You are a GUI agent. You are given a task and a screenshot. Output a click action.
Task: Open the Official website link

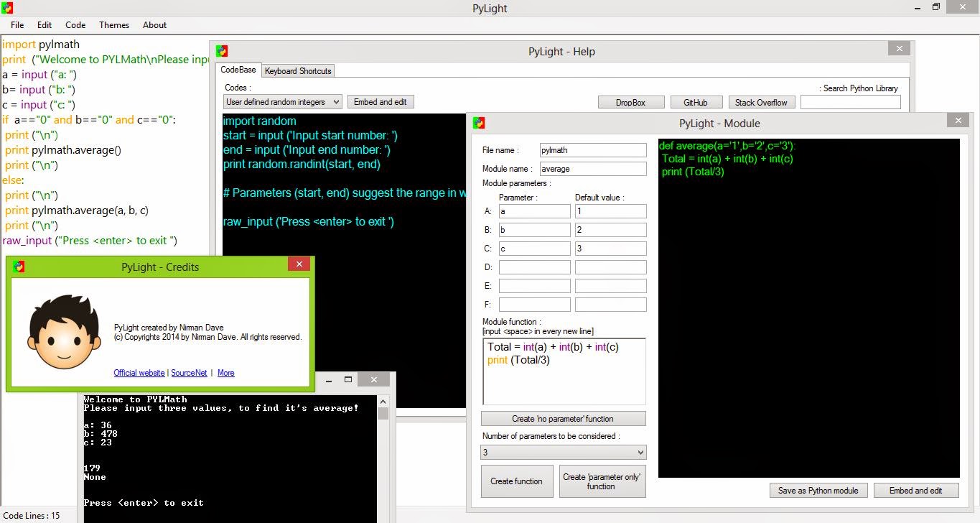coord(139,373)
